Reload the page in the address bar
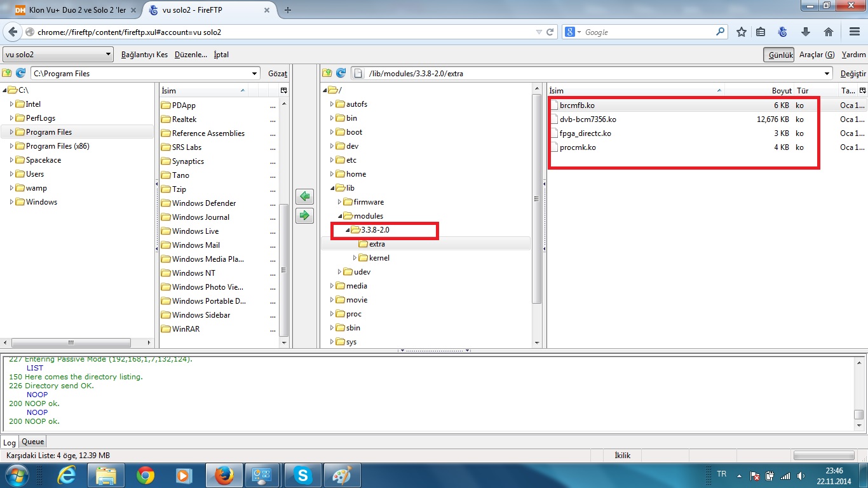The height and width of the screenshot is (488, 868). [551, 32]
